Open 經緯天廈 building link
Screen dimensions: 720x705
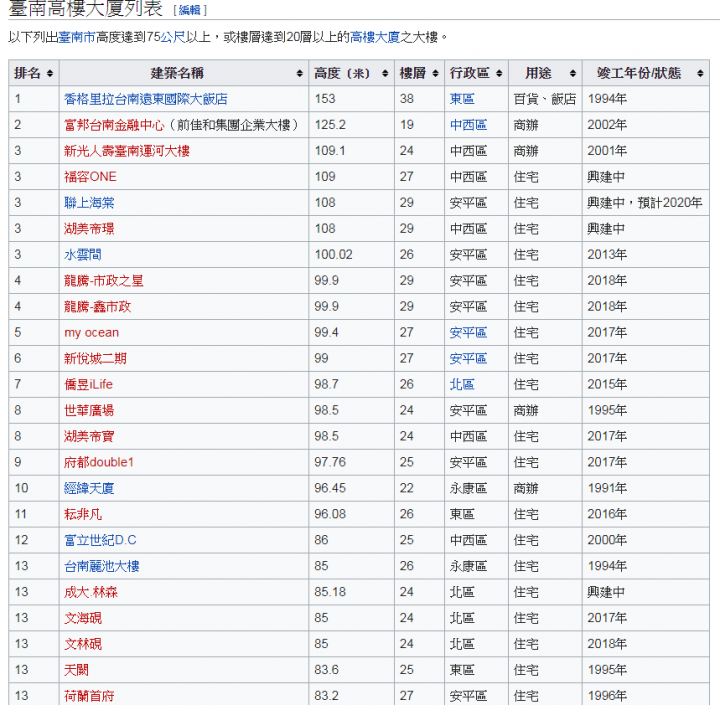click(x=89, y=488)
